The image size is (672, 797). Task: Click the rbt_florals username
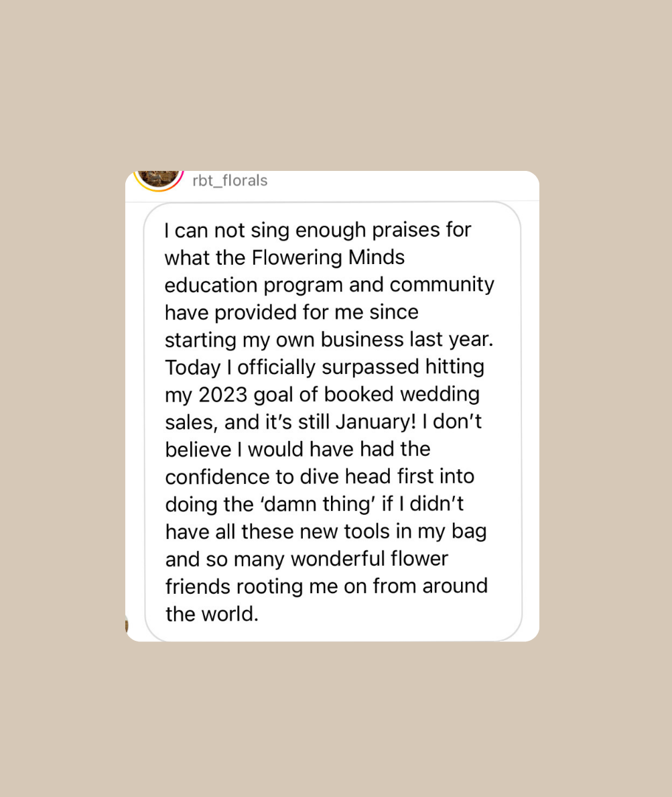(x=230, y=180)
